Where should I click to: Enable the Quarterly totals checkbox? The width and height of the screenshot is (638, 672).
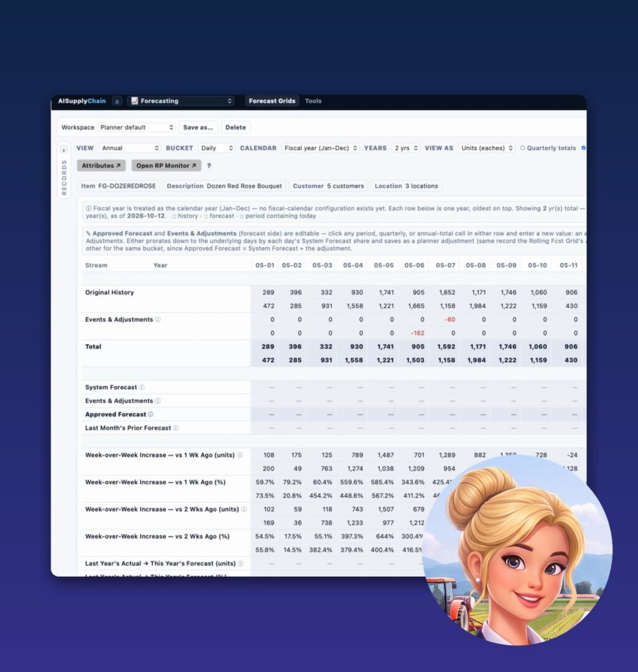(x=523, y=148)
